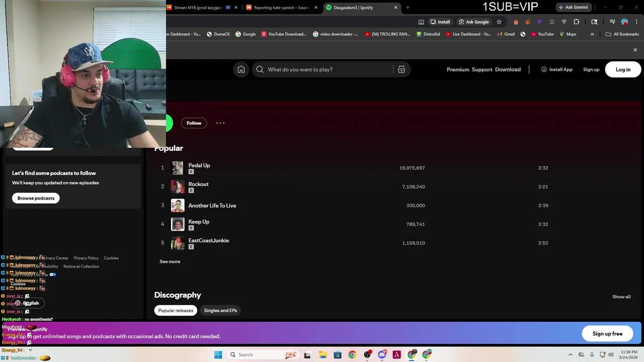This screenshot has width=644, height=362.
Task: Select the Popular releases filter chip
Action: point(176,310)
